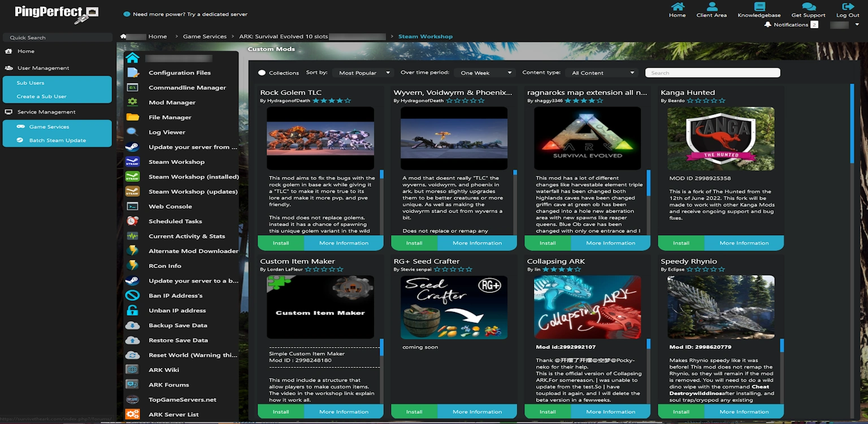
Task: Open the Configuration Files icon
Action: pos(133,73)
